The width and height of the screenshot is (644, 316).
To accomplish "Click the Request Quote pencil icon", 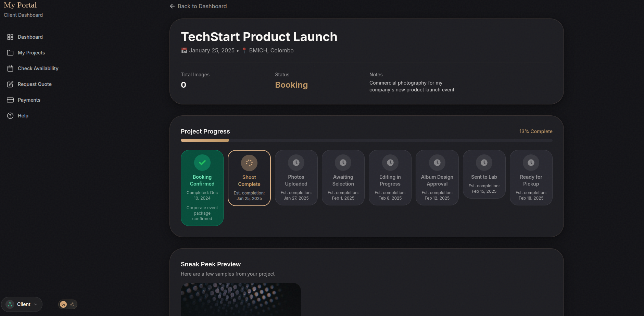I will tap(10, 84).
